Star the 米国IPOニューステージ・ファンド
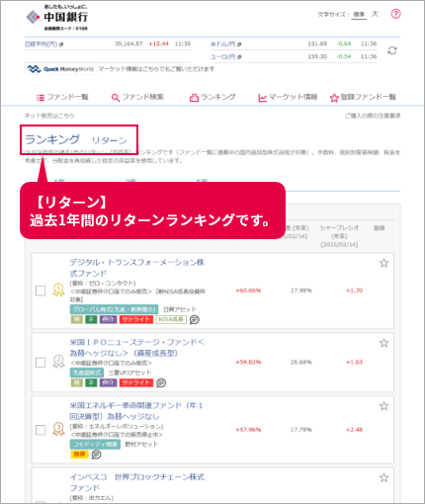This screenshot has height=504, width=425. click(383, 343)
